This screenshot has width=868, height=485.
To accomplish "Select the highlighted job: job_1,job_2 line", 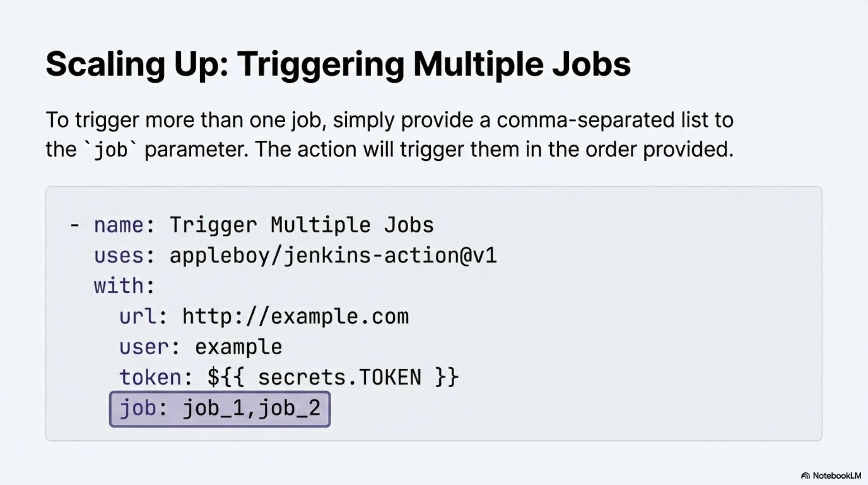I will click(220, 409).
